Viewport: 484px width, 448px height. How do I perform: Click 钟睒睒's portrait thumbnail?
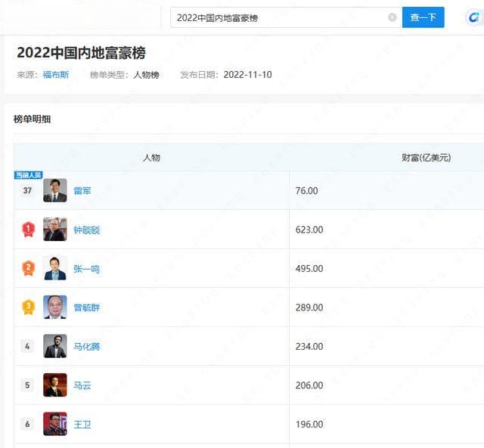click(x=55, y=230)
